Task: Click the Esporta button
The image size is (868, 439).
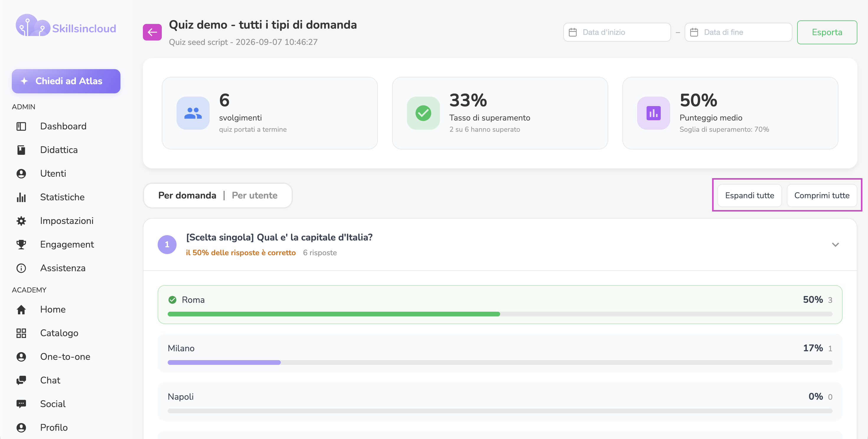Action: (827, 32)
